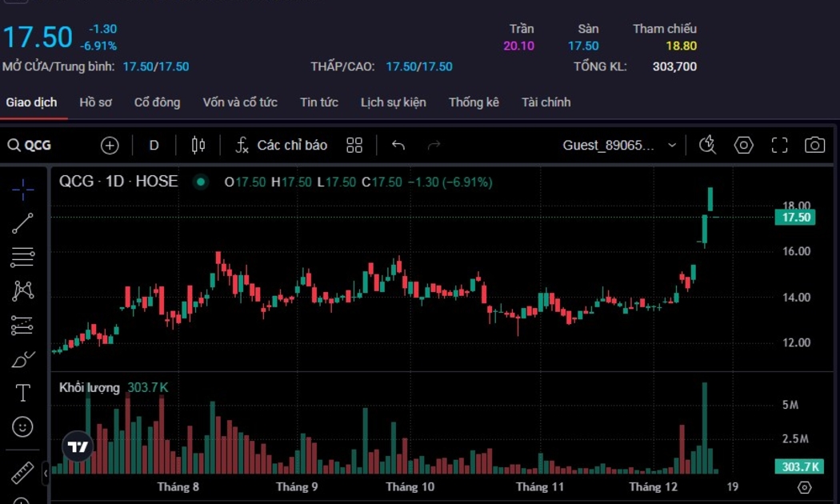Undo the last chart action
This screenshot has width=840, height=504.
(398, 145)
